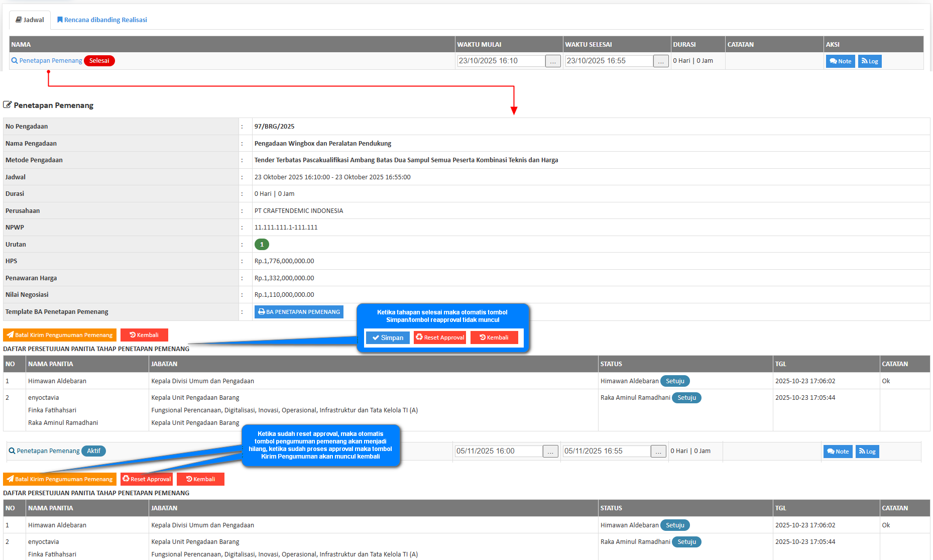Select Penawaran Harga value Rp.1,332,000,000.00
933x560 pixels.
pos(284,278)
